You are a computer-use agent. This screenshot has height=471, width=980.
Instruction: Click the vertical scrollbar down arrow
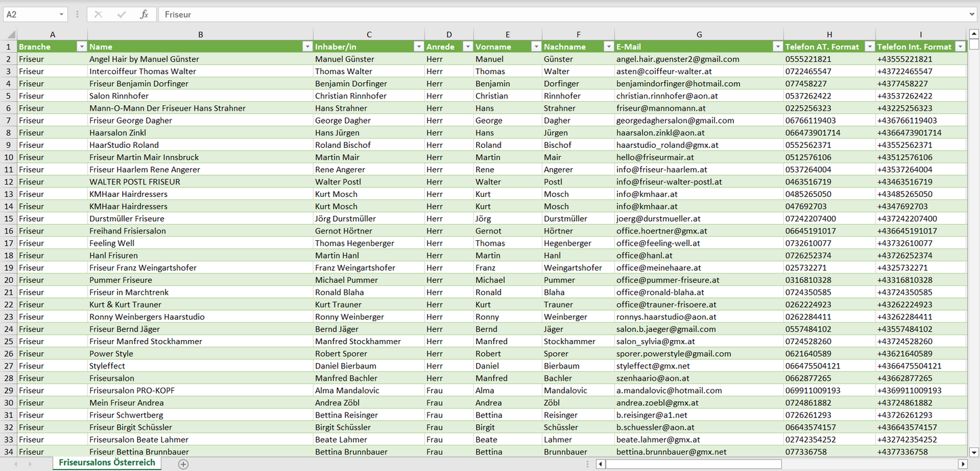tap(974, 451)
